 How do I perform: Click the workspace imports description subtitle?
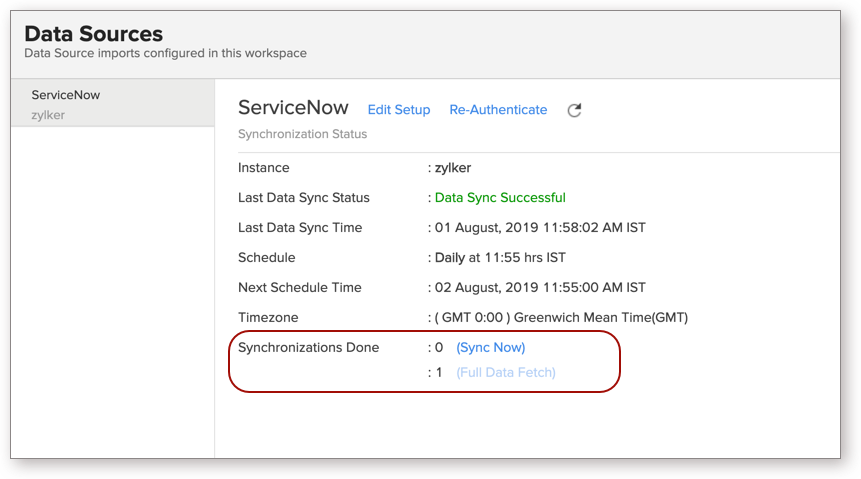click(165, 53)
